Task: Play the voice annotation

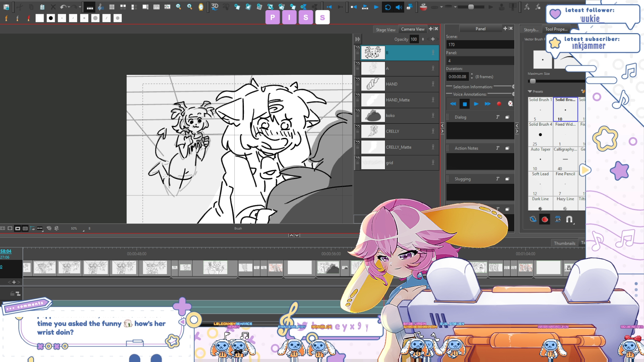Action: pos(476,104)
